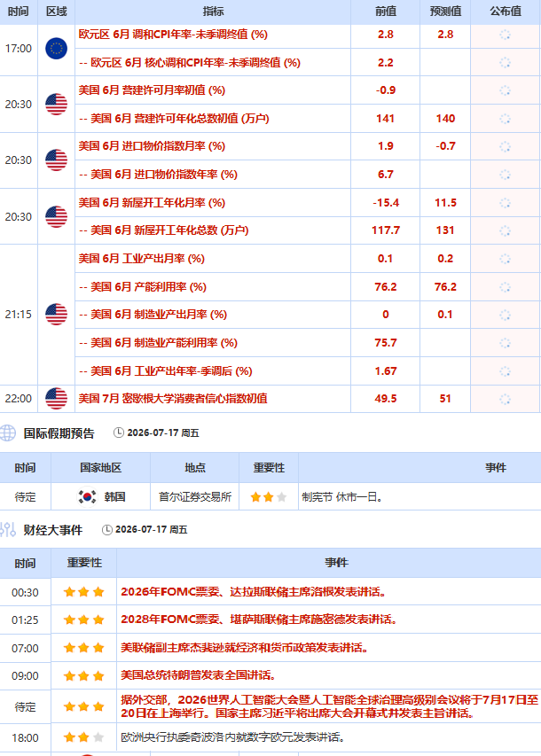Click the loading spinner in 进口物价指数年率 row

[x=505, y=175]
